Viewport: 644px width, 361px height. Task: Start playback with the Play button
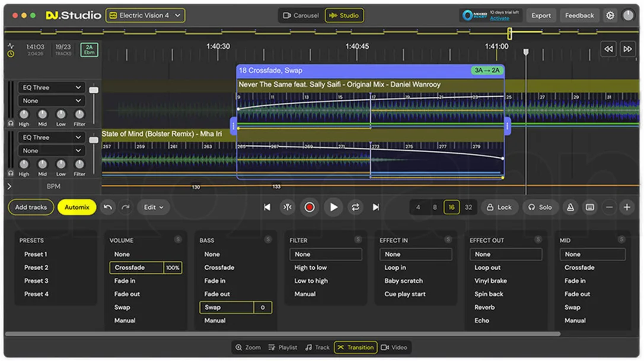pos(333,207)
